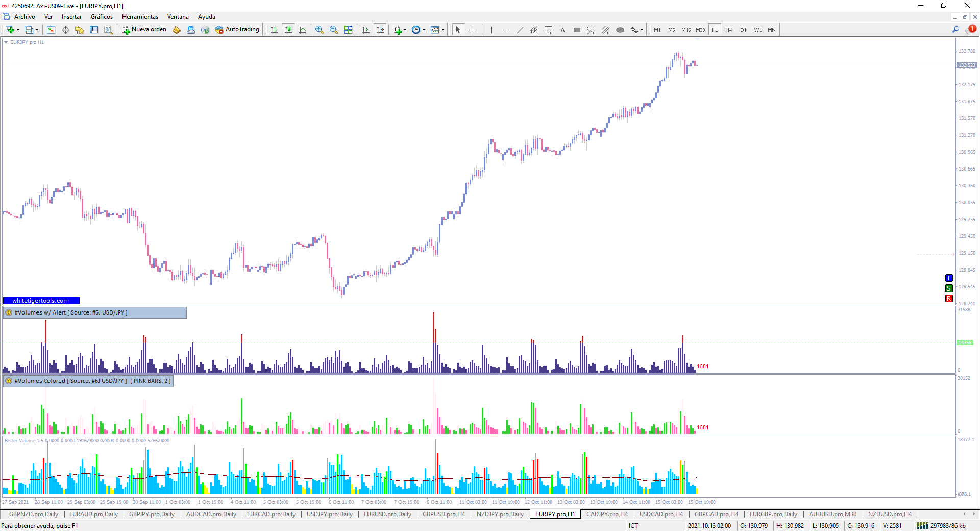Open the search magnifier icon
The image size is (980, 531).
point(955,30)
